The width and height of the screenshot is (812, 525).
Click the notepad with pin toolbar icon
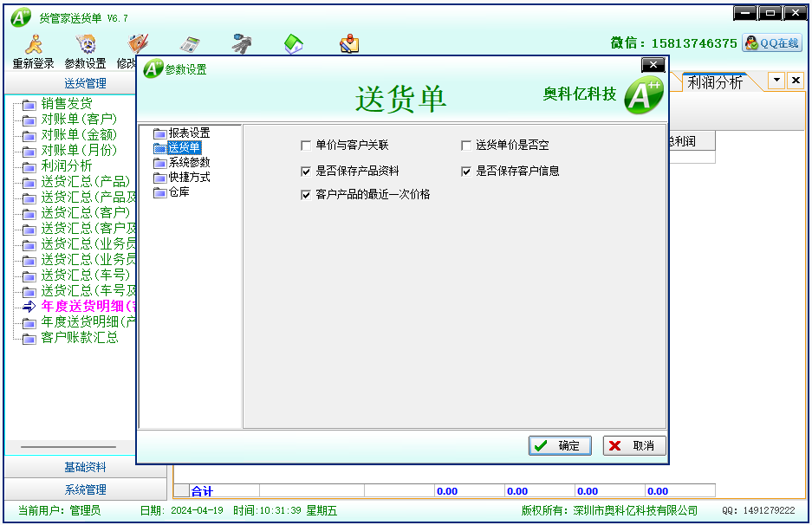pyautogui.click(x=348, y=43)
